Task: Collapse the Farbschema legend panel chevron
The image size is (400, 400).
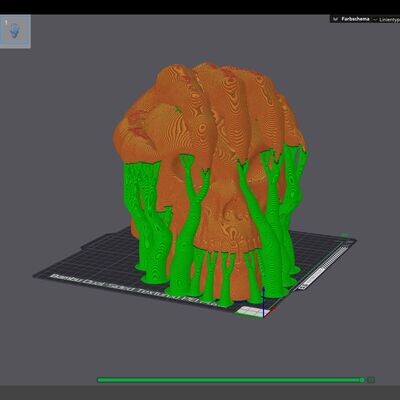Action: click(x=336, y=19)
